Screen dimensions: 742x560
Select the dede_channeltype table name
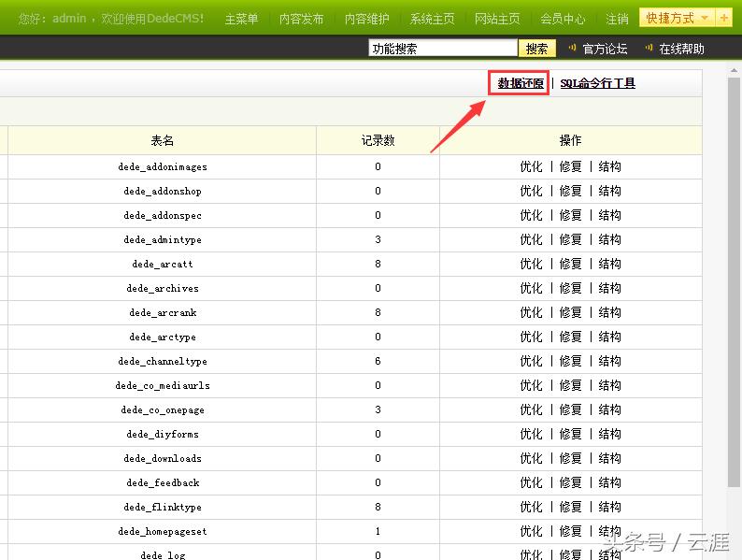coord(163,361)
